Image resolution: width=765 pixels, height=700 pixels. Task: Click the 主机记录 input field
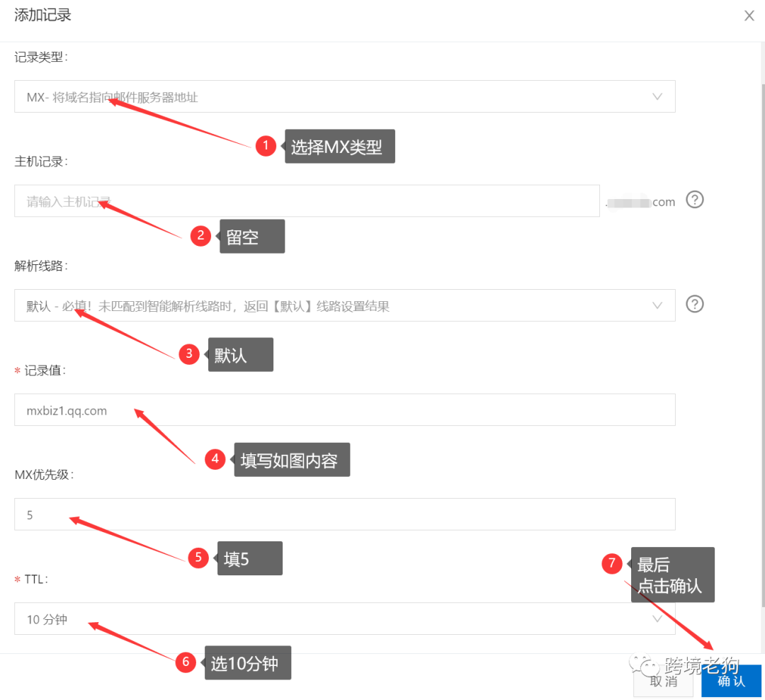pyautogui.click(x=306, y=201)
